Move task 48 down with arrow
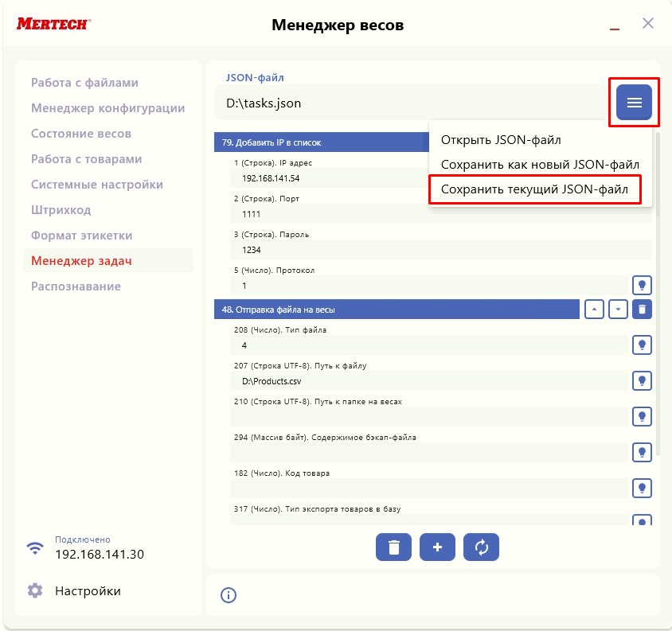The image size is (672, 631). click(618, 309)
